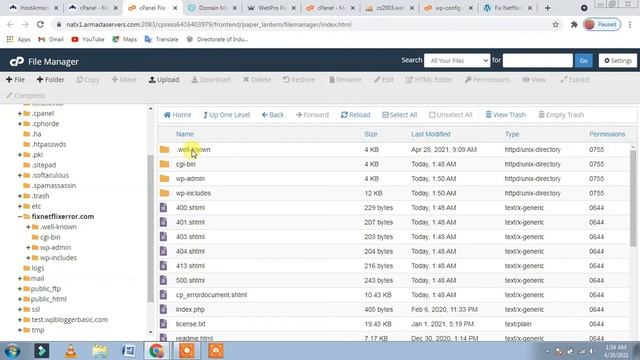Sort by Name column header
This screenshot has width=640, height=360.
[x=184, y=134]
